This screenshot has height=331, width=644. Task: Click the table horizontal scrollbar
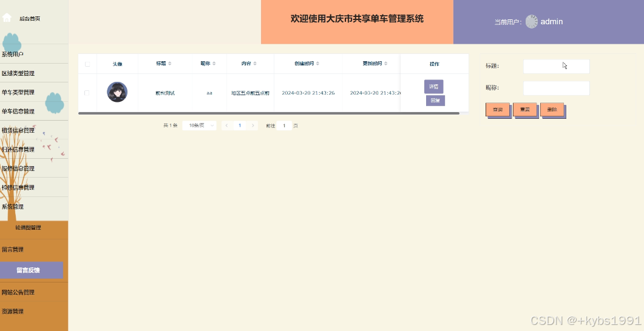point(269,113)
